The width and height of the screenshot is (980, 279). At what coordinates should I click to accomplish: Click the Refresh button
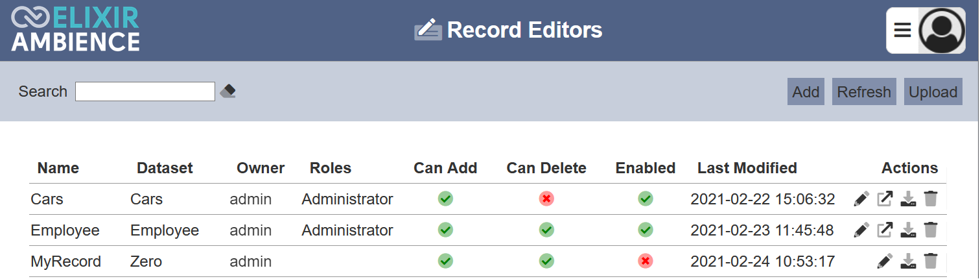pos(864,91)
